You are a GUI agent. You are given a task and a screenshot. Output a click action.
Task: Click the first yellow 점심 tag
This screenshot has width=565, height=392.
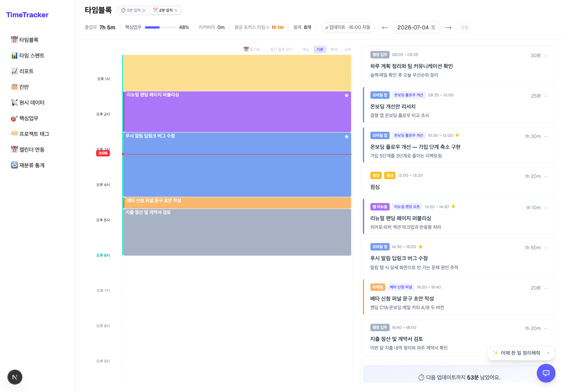click(376, 176)
